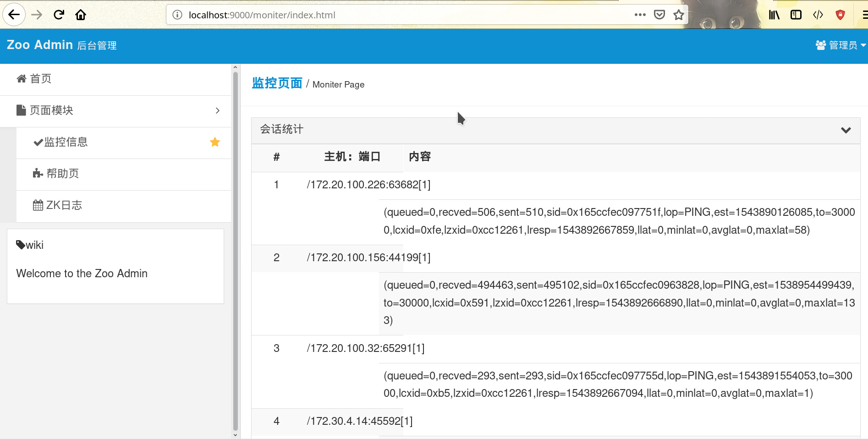Select host /172.30.4.14:45592[1]
This screenshot has width=868, height=439.
(360, 421)
